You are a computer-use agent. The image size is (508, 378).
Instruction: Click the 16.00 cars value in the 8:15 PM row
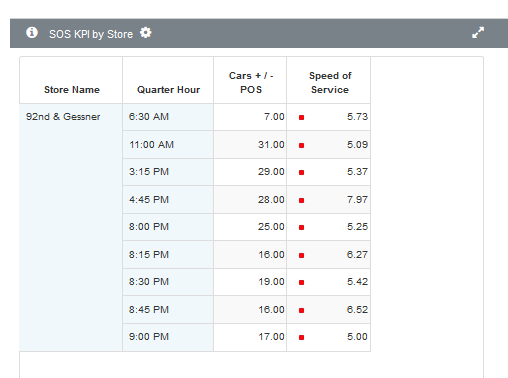pos(271,255)
